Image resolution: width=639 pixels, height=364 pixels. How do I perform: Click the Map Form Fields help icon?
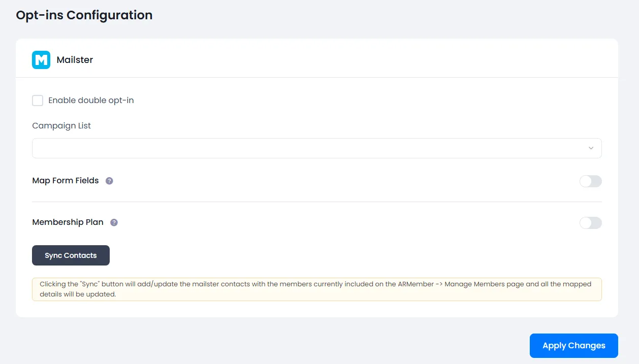109,181
